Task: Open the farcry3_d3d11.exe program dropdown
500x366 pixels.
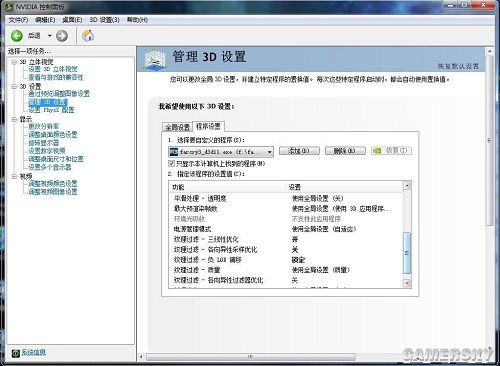Action: (x=269, y=152)
